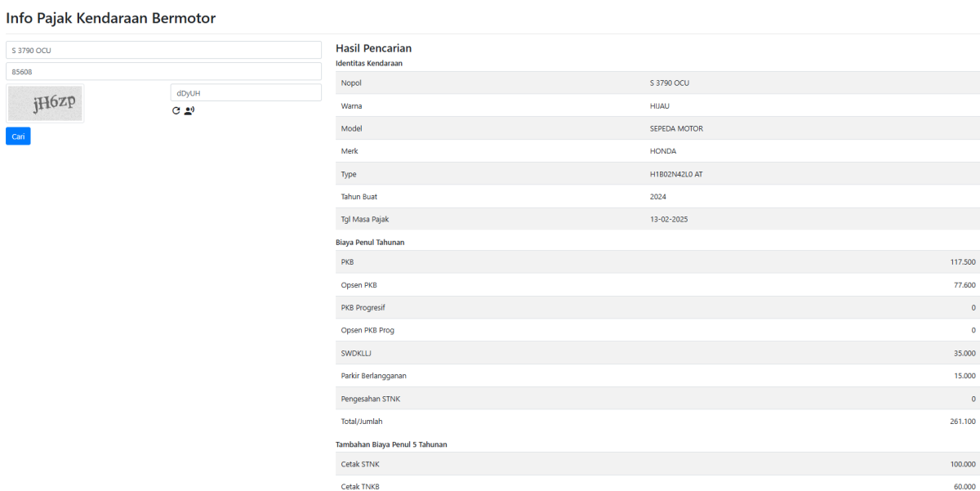
Task: Select the SEPEDA MOTOR value
Action: 676,128
